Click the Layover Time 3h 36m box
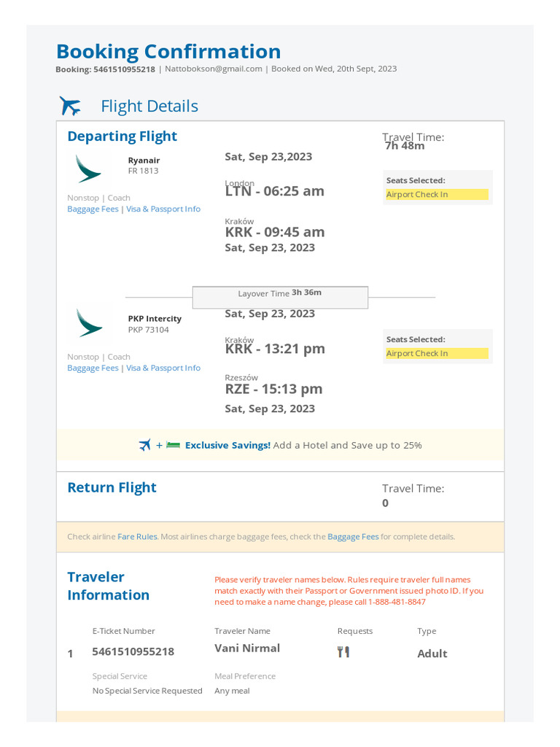The height and width of the screenshot is (747, 560). click(280, 293)
